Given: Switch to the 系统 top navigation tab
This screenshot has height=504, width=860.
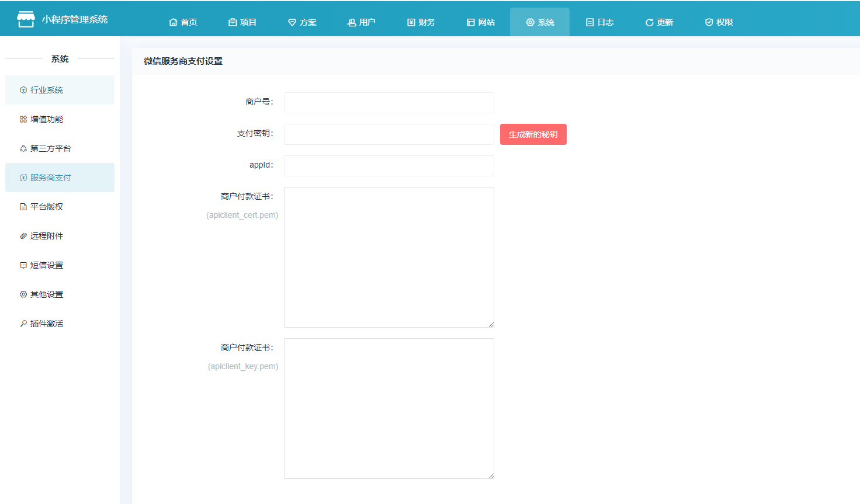Looking at the screenshot, I should 540,22.
